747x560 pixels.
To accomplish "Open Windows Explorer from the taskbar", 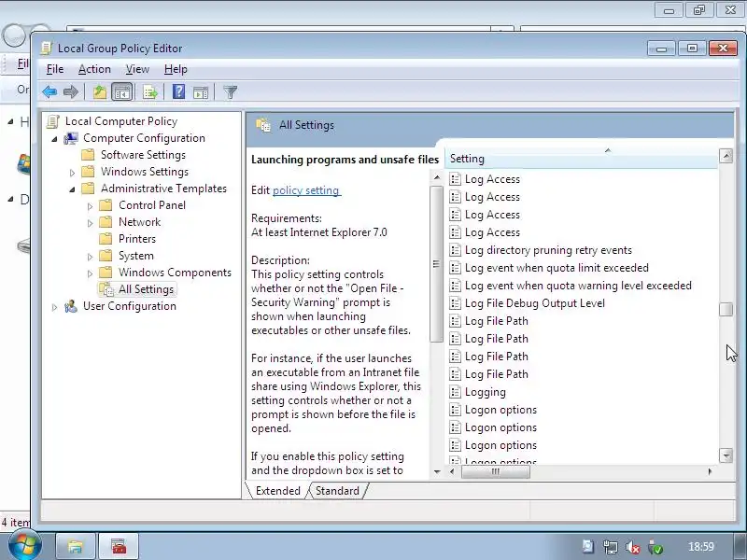I will tap(76, 546).
